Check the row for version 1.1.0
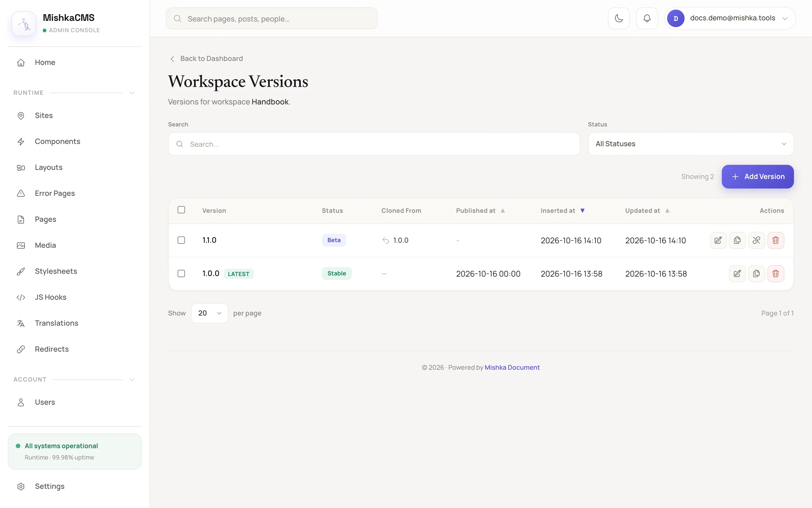This screenshot has width=812, height=508. 181,240
